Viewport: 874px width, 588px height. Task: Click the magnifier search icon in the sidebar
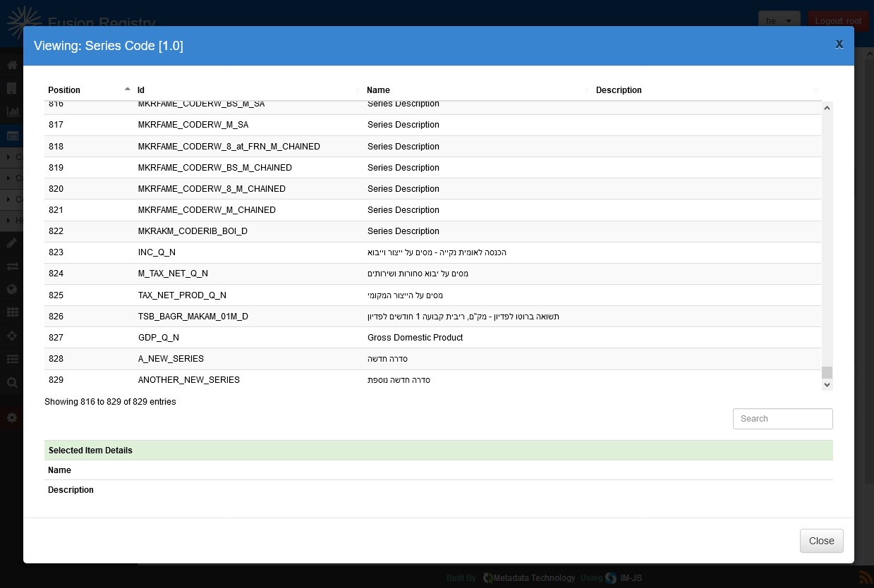point(12,383)
